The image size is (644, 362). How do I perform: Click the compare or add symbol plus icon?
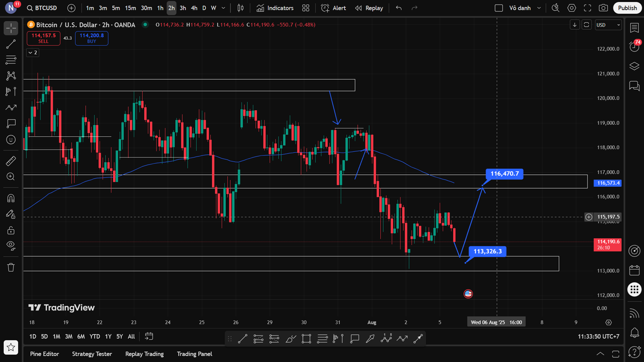[71, 8]
